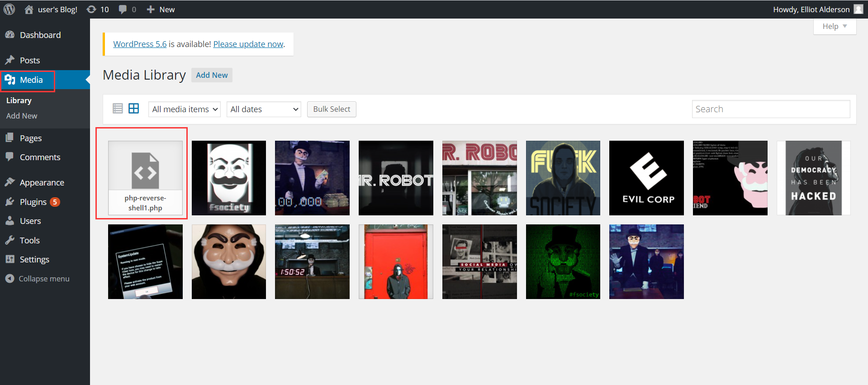Click the plus New icon in admin bar
Viewport: 868px width, 385px height.
151,9
